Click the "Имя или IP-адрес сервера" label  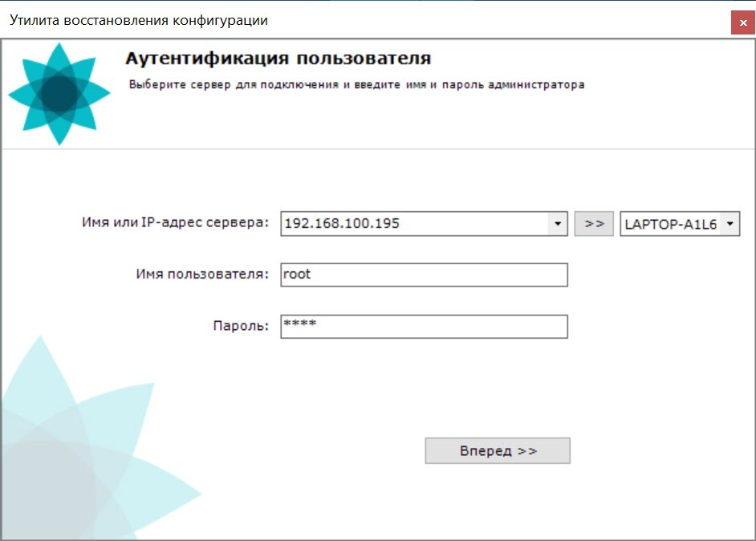175,223
